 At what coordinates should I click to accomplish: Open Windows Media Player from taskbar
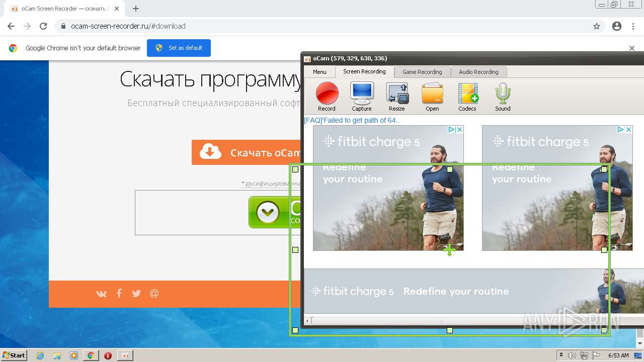click(74, 355)
